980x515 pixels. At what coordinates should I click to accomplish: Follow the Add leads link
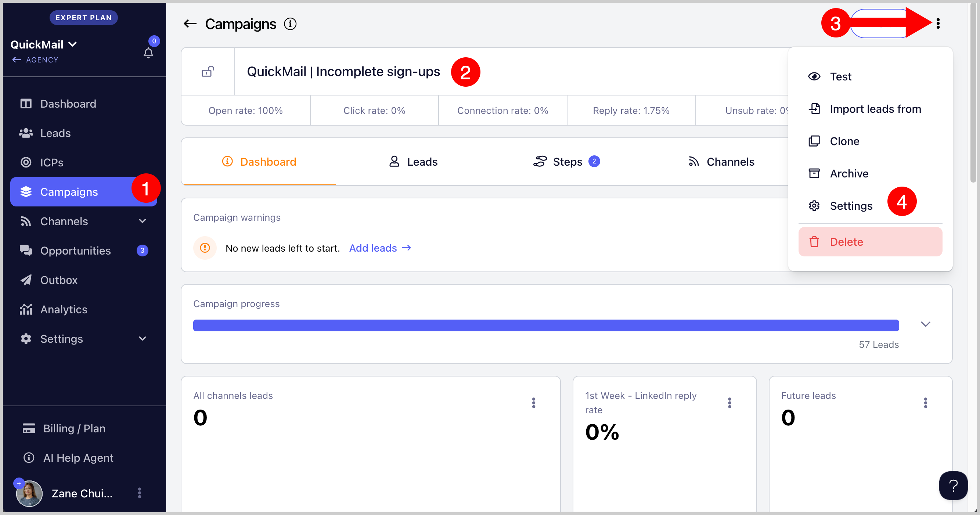380,248
